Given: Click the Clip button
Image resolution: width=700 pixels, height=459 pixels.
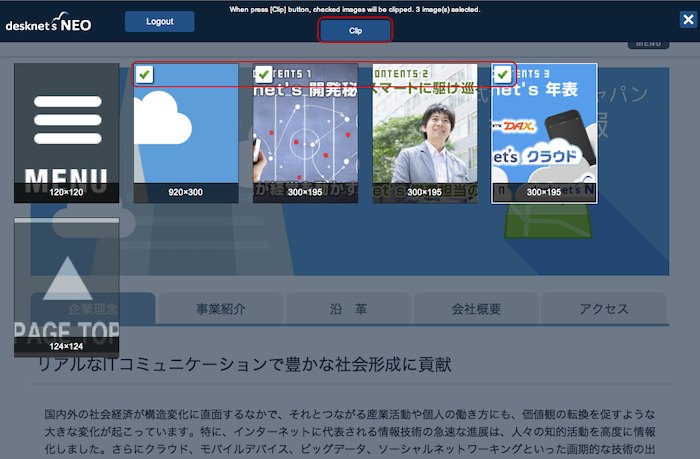Looking at the screenshot, I should pyautogui.click(x=355, y=30).
